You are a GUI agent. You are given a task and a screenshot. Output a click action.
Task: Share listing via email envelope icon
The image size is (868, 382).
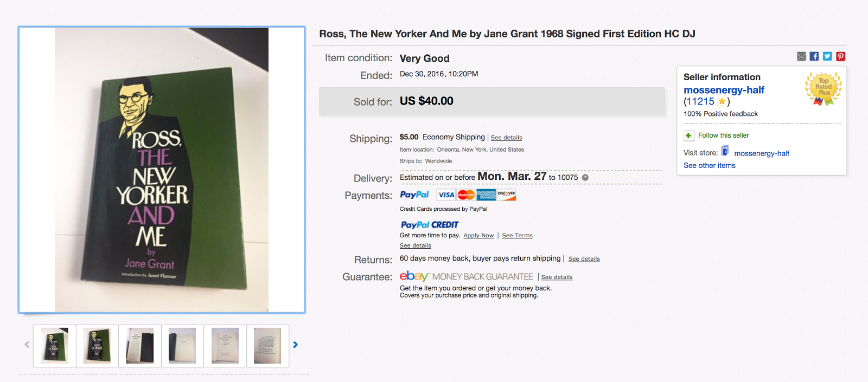pyautogui.click(x=801, y=56)
